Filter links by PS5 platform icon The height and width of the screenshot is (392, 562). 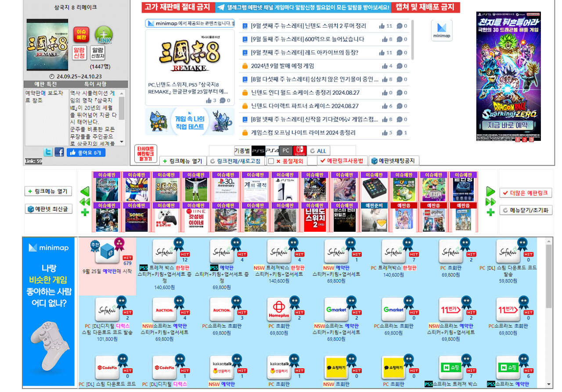point(259,151)
